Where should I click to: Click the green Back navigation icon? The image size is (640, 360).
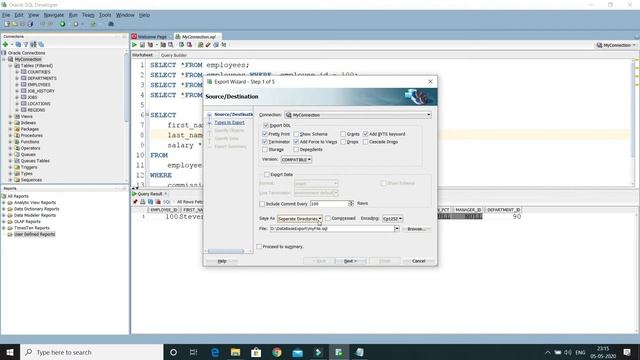pos(62,24)
